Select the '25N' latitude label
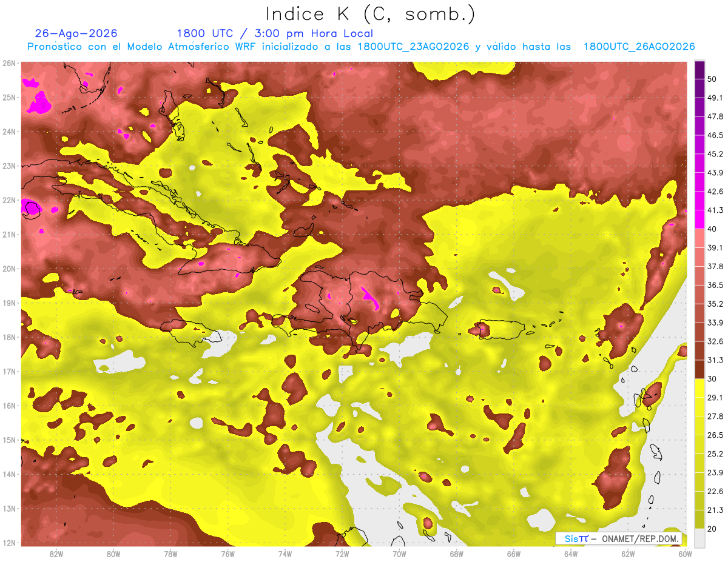 tap(9, 97)
